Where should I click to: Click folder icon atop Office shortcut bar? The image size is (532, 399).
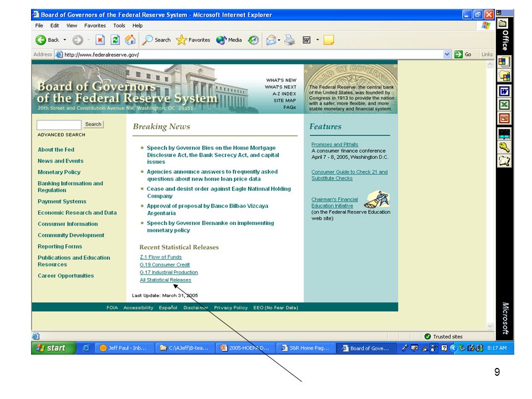click(503, 23)
